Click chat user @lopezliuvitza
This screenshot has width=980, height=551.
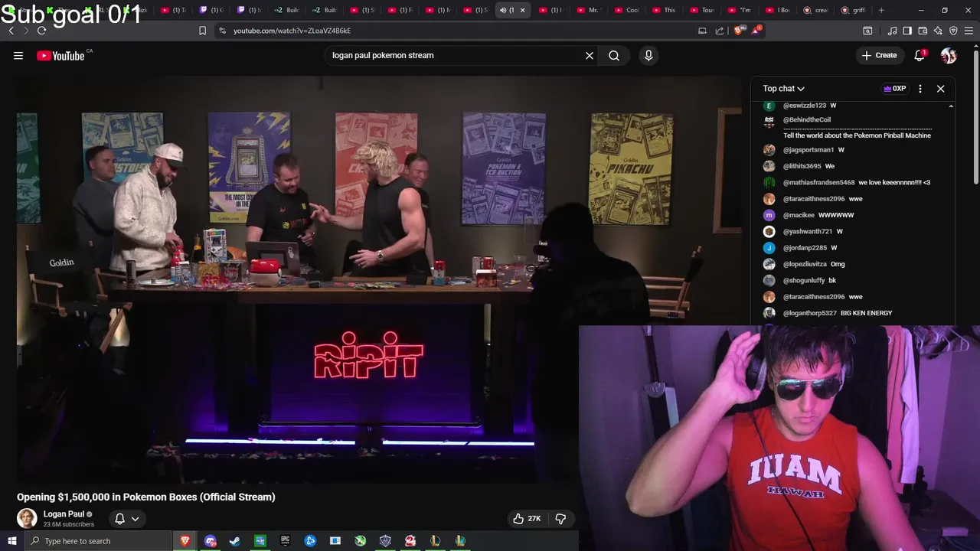tap(805, 264)
